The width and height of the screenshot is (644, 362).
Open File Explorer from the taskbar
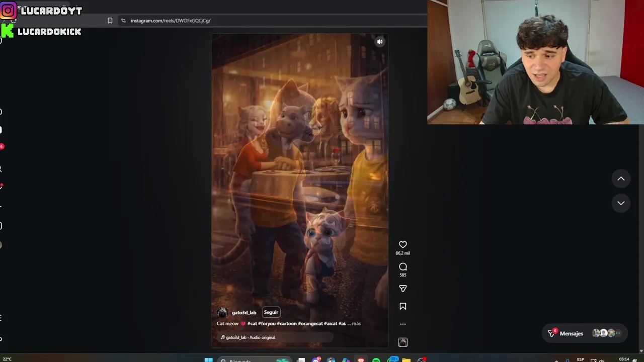[x=406, y=360]
